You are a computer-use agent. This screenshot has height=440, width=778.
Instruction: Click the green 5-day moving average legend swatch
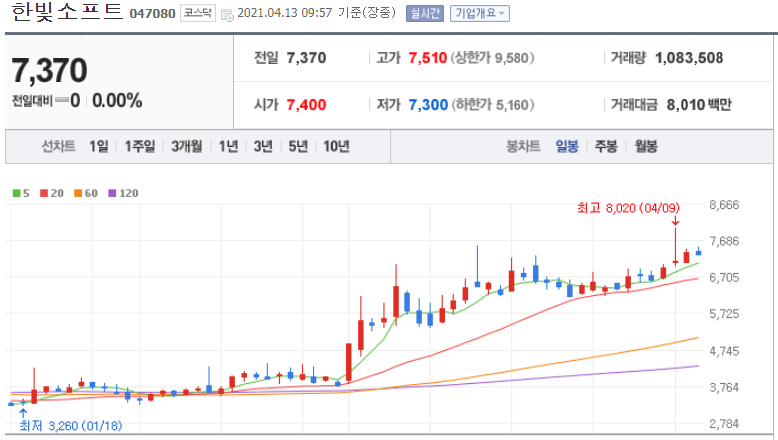[16, 193]
